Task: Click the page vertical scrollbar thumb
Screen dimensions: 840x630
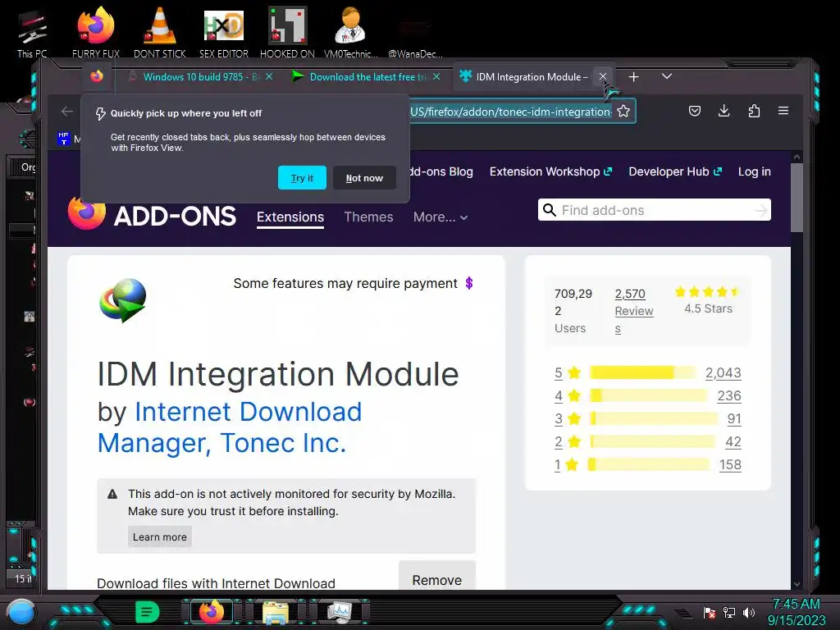Action: click(x=797, y=197)
